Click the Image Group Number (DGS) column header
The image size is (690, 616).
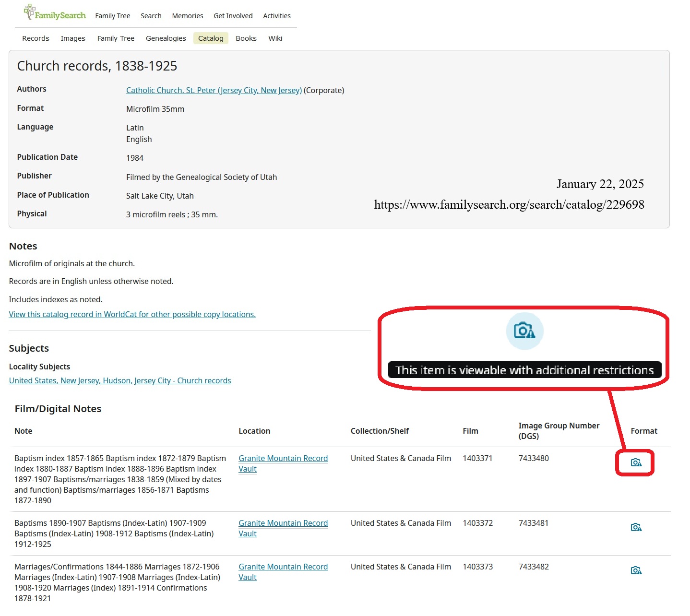(559, 431)
